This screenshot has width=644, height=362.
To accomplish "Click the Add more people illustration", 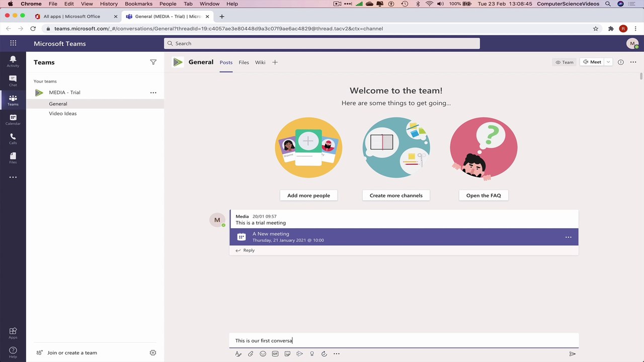I will 308,148.
